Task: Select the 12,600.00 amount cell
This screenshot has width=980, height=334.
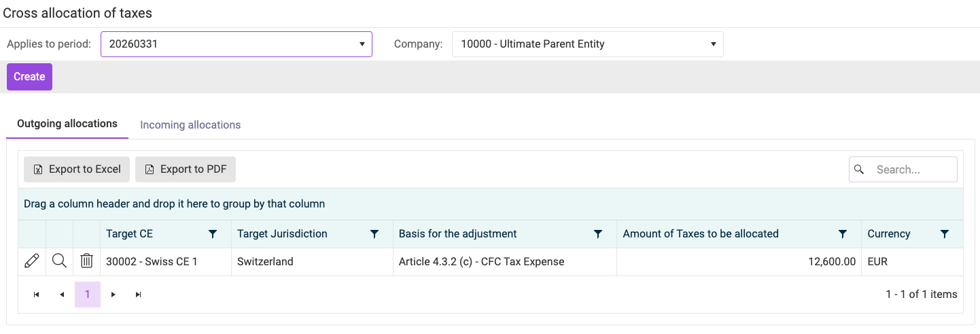Action: (739, 262)
